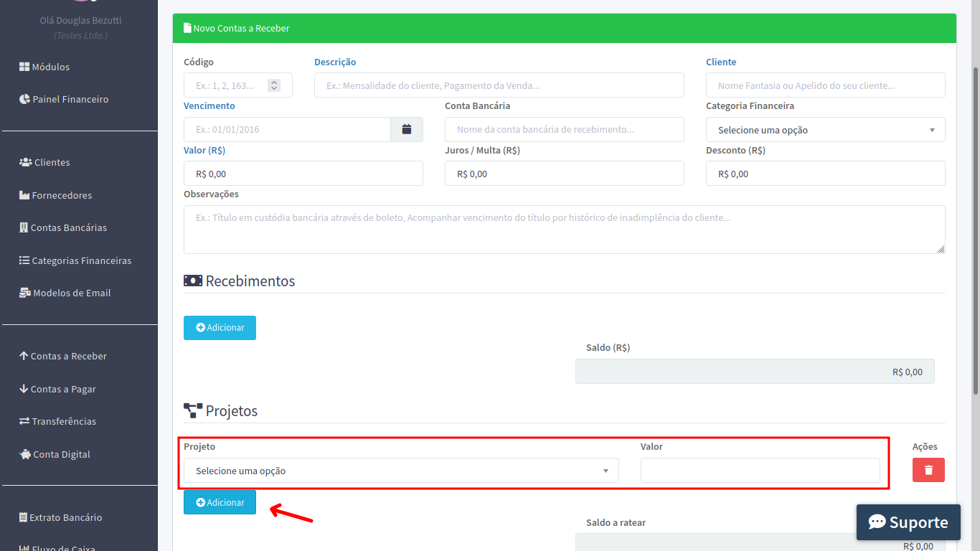Open Fornecedores in the sidebar

[x=56, y=195]
